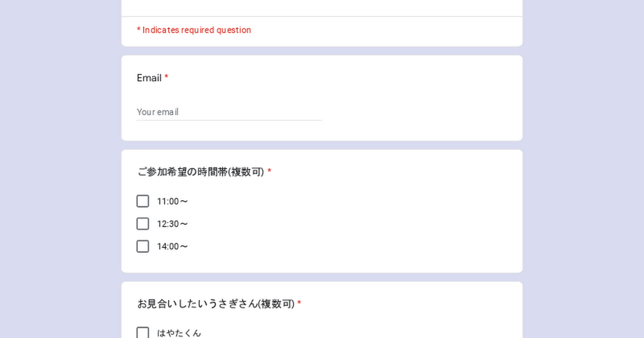Click the 'Indicates required question' notice
Viewport: 644px width, 338px height.
194,30
